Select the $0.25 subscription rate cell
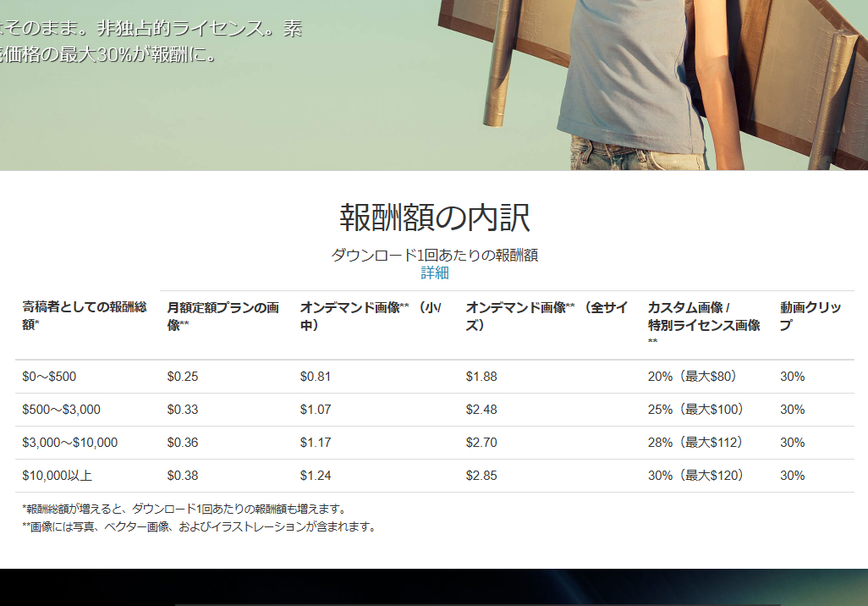868x606 pixels. click(178, 377)
